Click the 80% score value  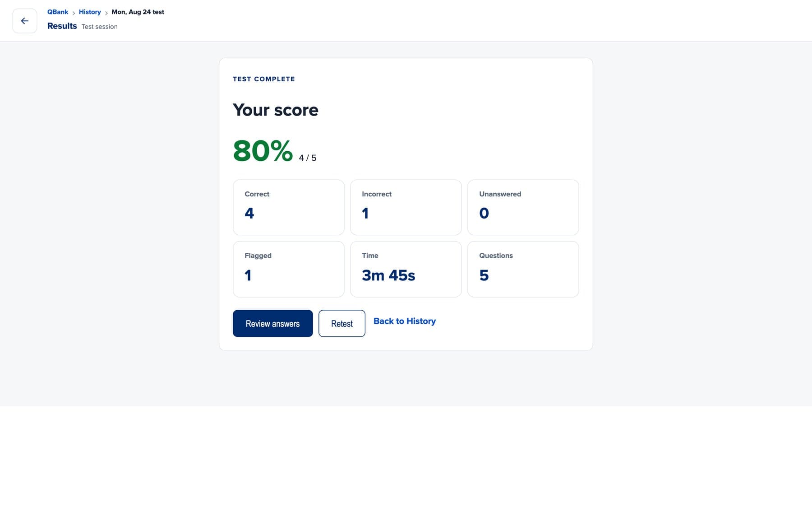pos(263,150)
